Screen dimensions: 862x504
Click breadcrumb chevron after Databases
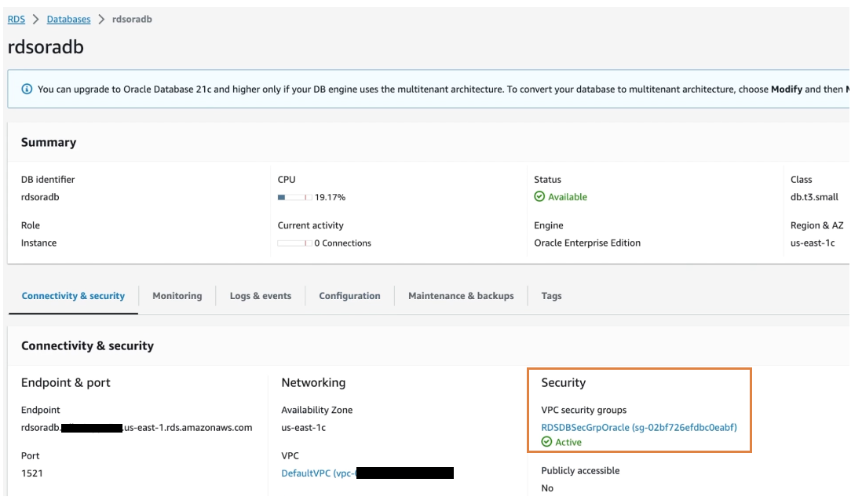[x=101, y=19]
